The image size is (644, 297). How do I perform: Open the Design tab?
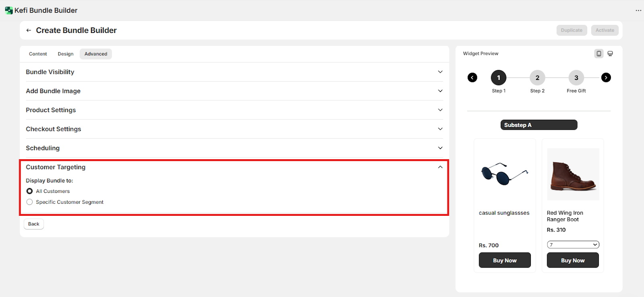click(66, 54)
